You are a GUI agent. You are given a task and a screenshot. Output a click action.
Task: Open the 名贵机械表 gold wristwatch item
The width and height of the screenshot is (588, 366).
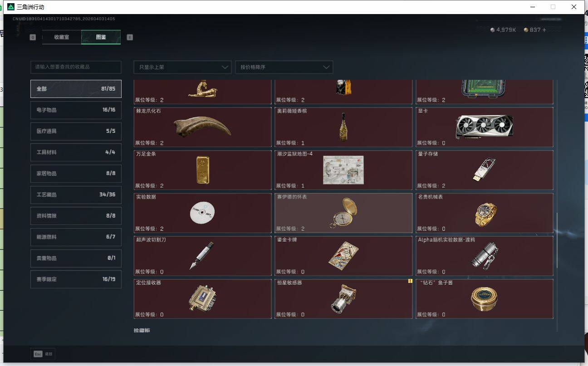coord(485,213)
